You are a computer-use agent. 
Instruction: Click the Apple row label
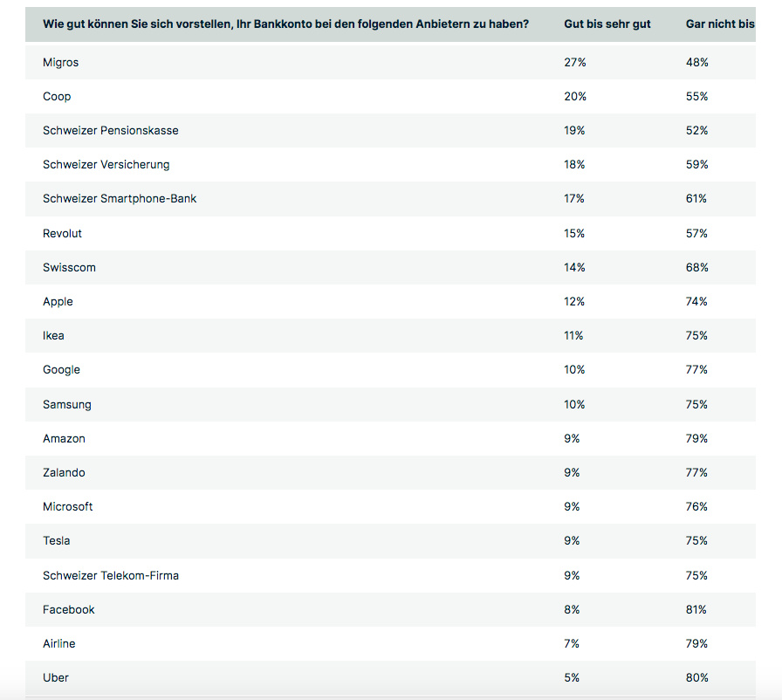pyautogui.click(x=58, y=302)
